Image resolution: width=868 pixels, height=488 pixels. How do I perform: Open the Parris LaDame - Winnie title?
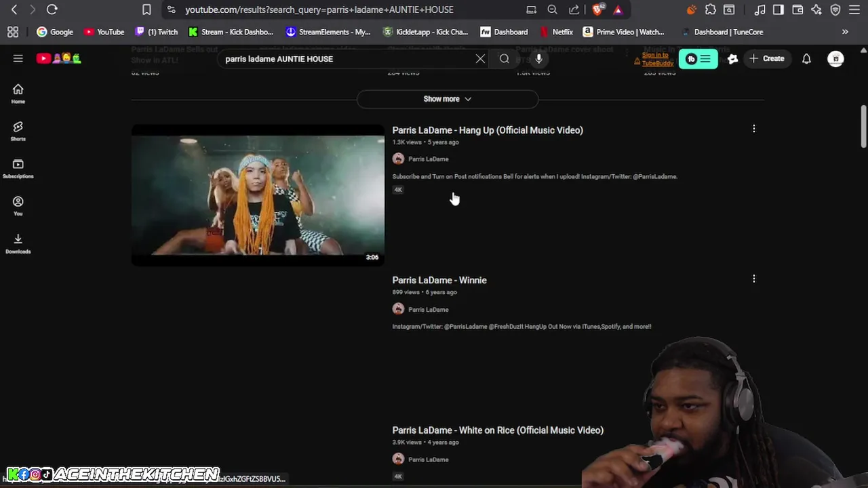(439, 280)
